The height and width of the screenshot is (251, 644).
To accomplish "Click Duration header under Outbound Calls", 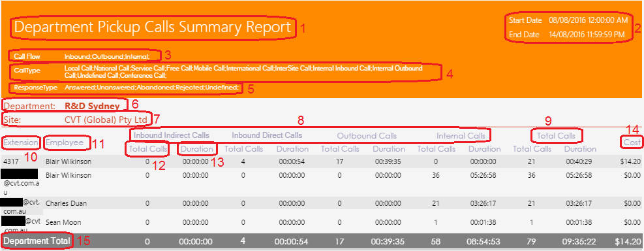I will (x=388, y=149).
